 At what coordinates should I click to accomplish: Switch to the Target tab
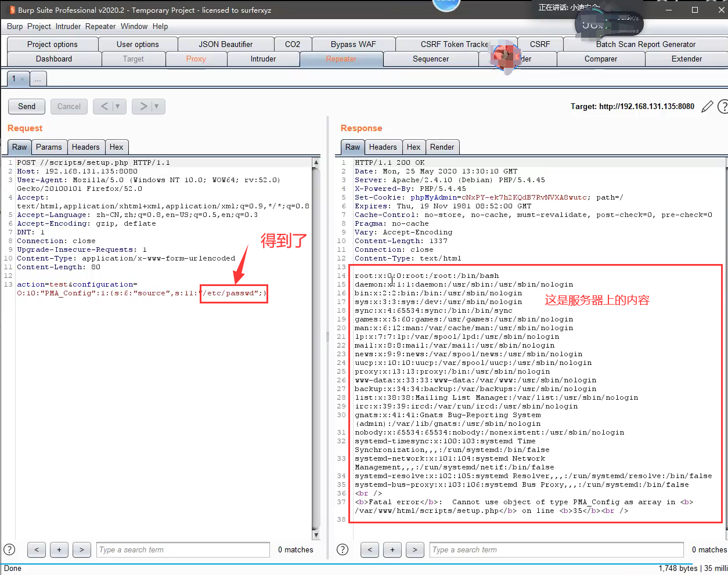(x=134, y=59)
